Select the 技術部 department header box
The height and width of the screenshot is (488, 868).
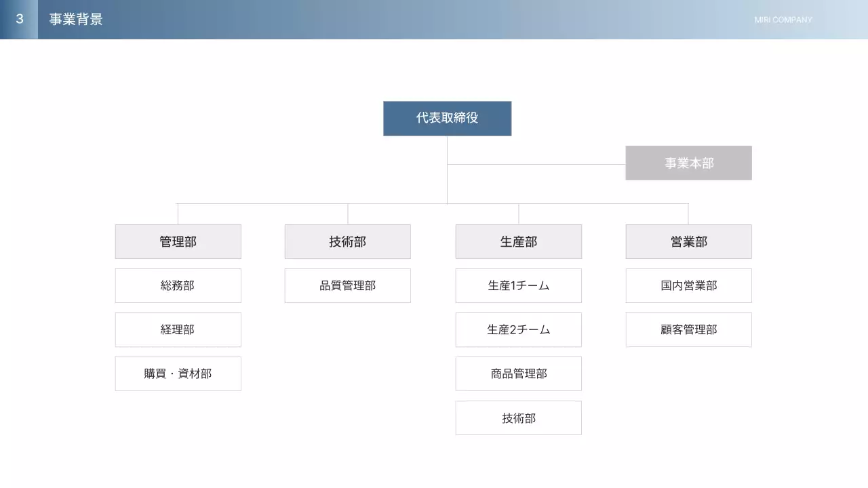pyautogui.click(x=347, y=241)
